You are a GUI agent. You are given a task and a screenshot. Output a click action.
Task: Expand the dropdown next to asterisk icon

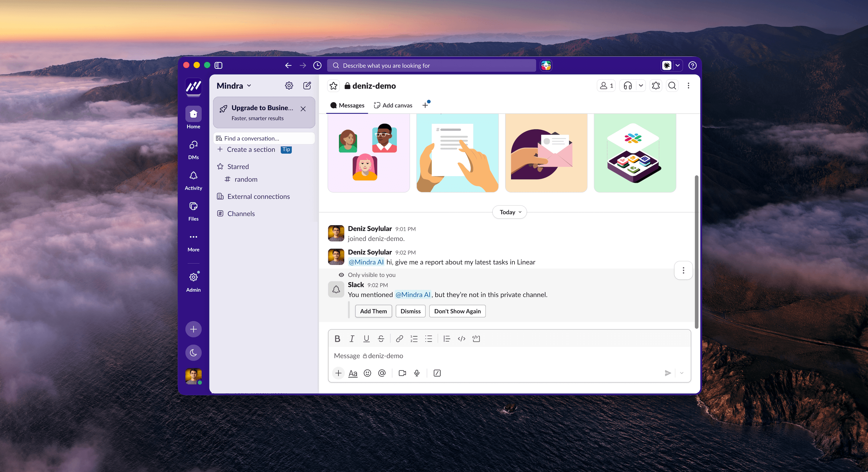(x=678, y=65)
